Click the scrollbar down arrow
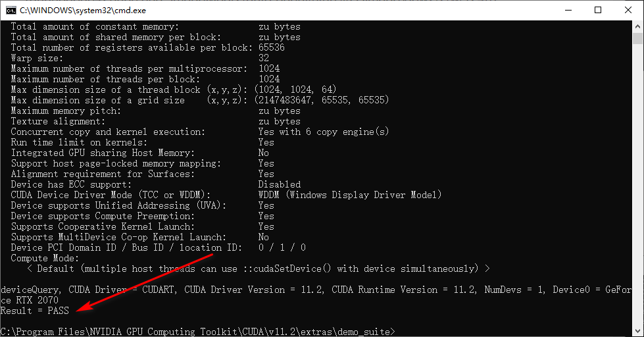 pos(637,331)
